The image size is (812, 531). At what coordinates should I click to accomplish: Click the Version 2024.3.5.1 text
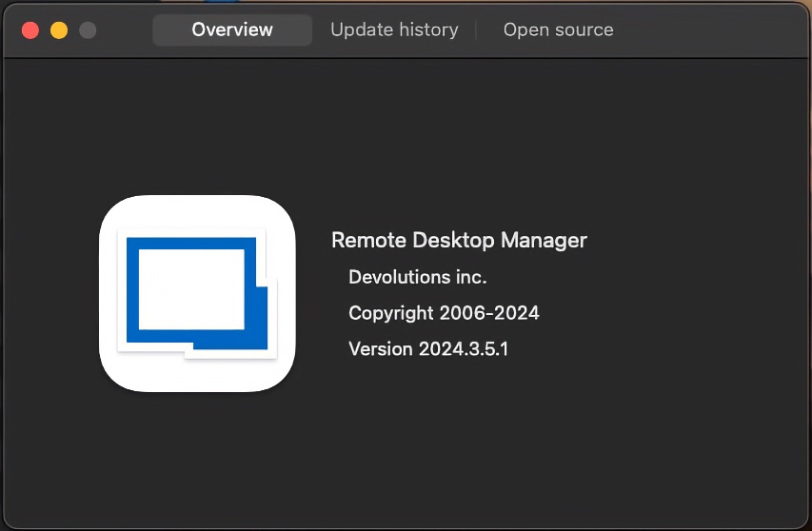coord(428,349)
